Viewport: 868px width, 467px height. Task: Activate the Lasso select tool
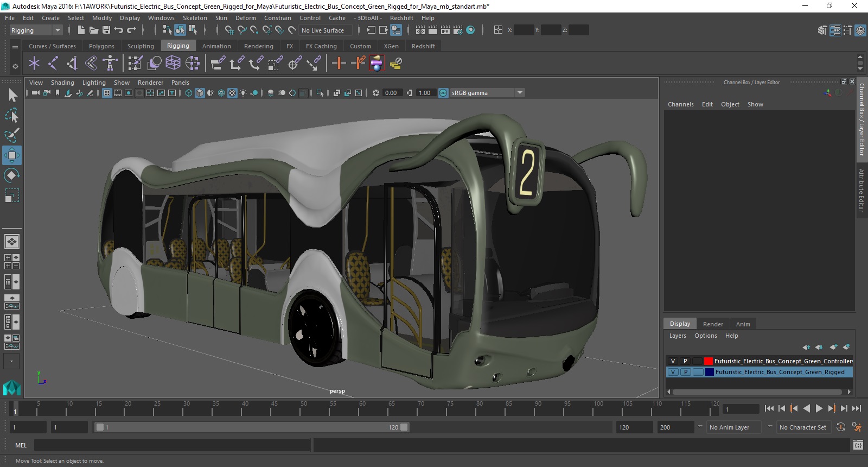pyautogui.click(x=12, y=115)
